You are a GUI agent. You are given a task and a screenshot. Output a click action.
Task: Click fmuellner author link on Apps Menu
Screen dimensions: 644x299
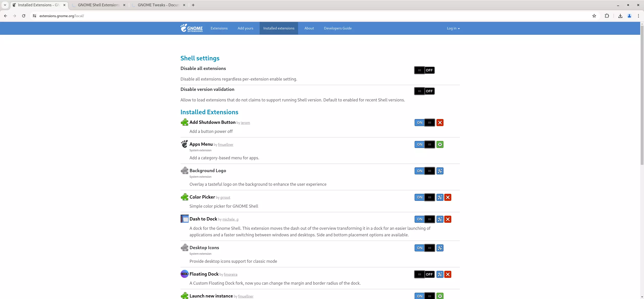coord(225,144)
